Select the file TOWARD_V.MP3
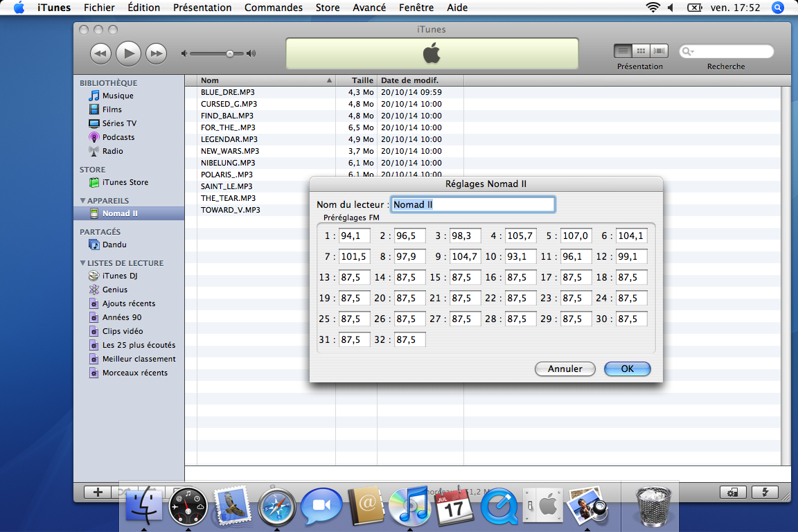 coord(230,210)
